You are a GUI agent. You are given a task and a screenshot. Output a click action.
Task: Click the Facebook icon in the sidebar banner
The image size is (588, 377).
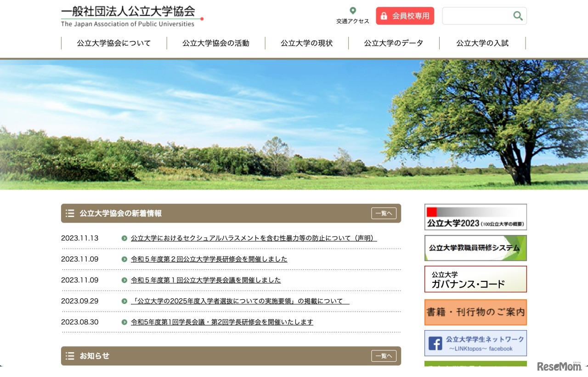[x=435, y=343]
